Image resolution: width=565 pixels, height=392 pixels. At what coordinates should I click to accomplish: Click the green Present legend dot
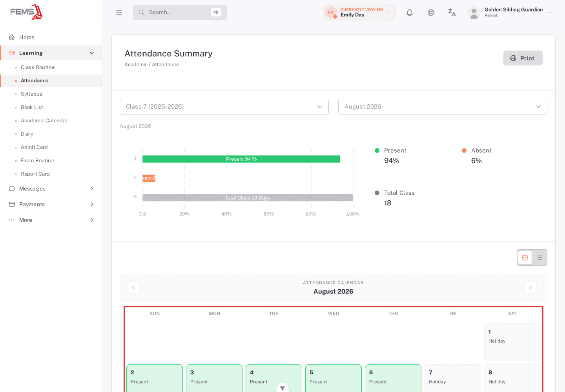pyautogui.click(x=377, y=151)
